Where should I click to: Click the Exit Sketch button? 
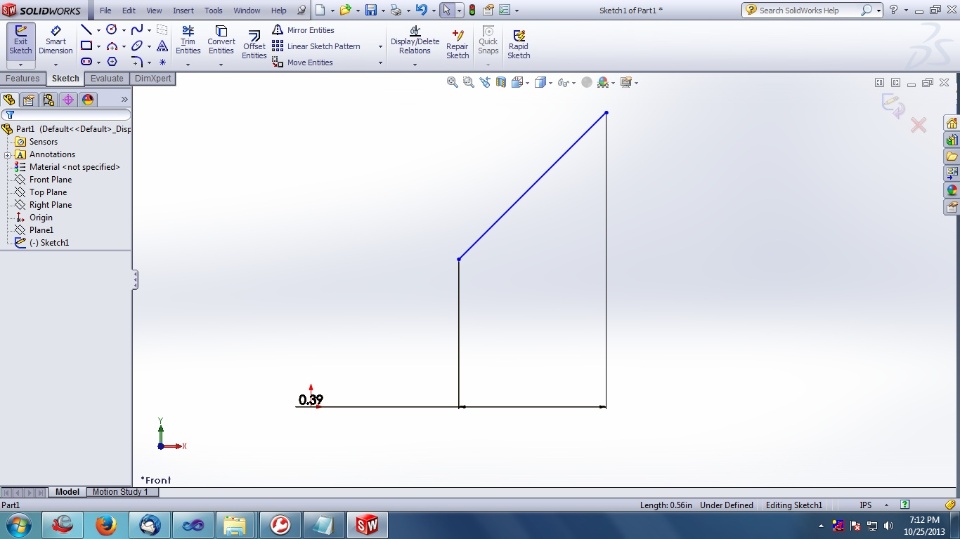point(20,40)
